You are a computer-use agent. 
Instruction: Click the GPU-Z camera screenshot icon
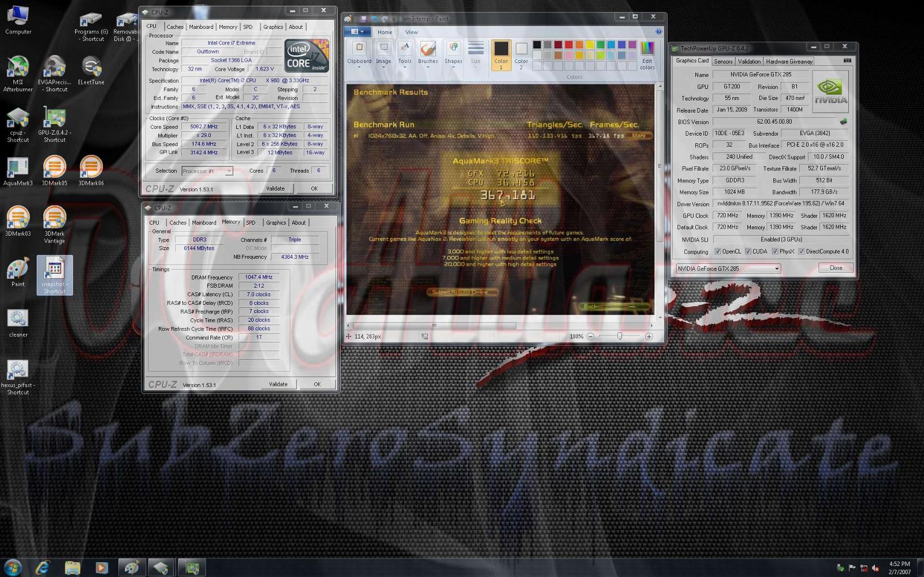[847, 61]
